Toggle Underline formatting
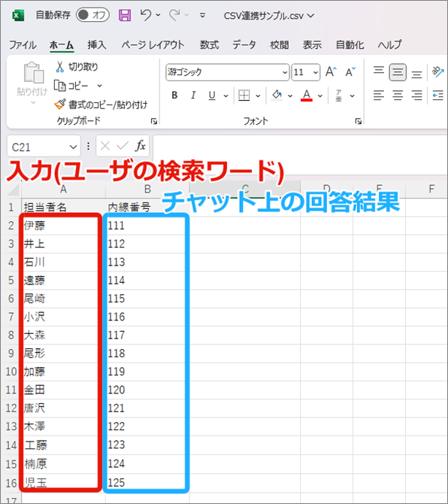448x504 pixels. [212, 96]
